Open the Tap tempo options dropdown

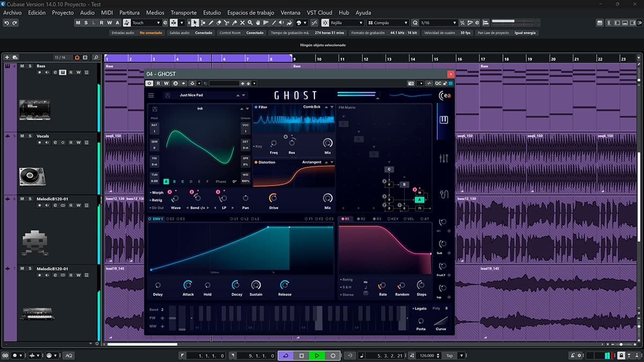click(x=462, y=356)
